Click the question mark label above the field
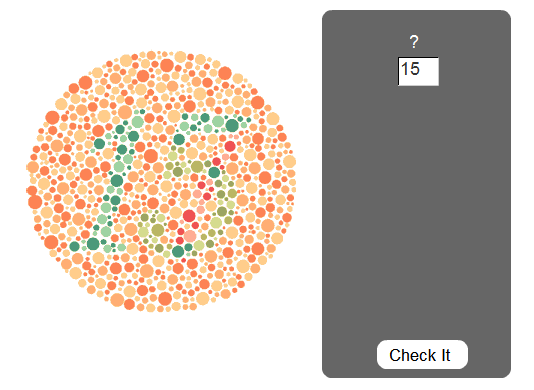534x390 pixels. click(414, 42)
